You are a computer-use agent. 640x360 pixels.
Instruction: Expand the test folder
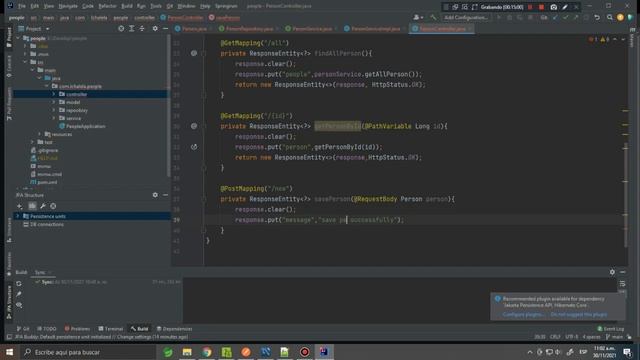click(x=32, y=142)
